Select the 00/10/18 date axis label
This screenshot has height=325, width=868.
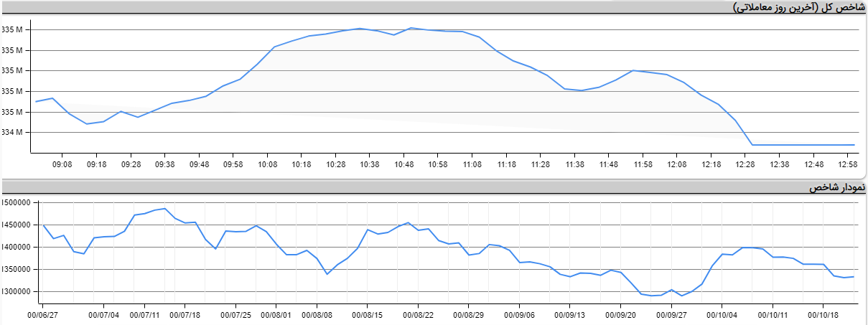click(823, 314)
